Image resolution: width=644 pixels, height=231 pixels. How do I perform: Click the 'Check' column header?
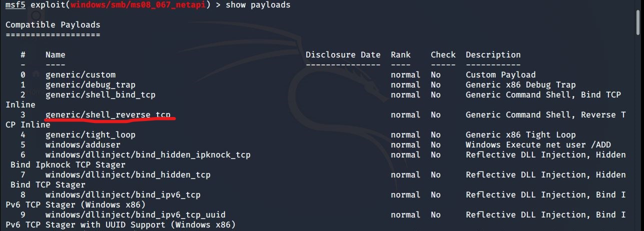pos(443,54)
